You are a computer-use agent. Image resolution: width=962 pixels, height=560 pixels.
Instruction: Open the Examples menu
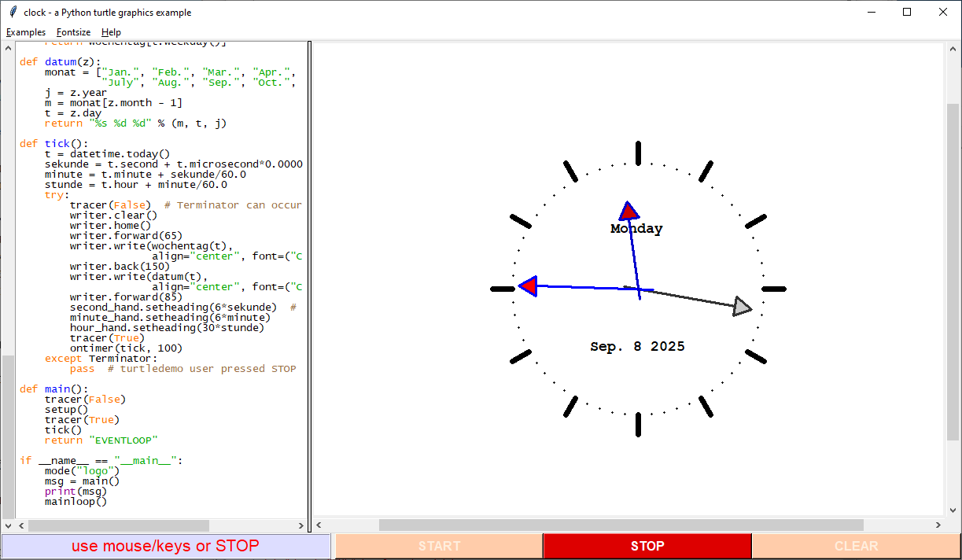click(x=26, y=32)
